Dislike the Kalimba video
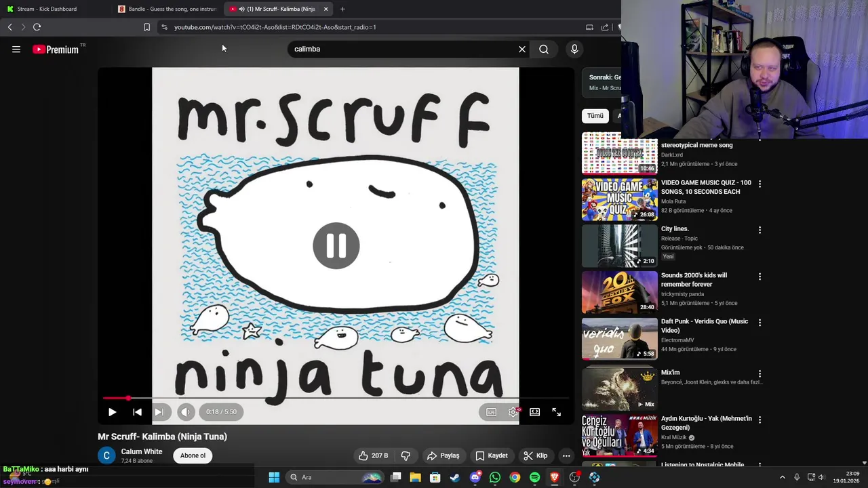Viewport: 868px width, 488px height. [406, 455]
